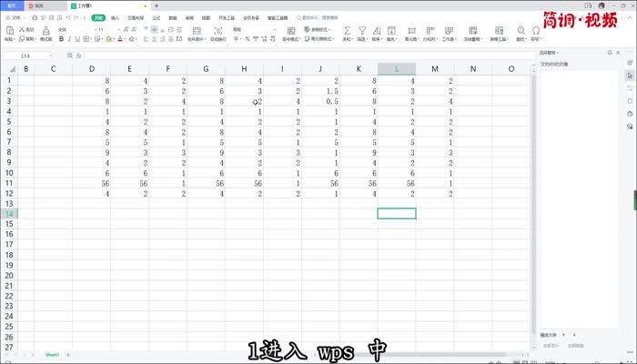Open the Data ribbon tab
This screenshot has width=637, height=364.
coord(173,18)
